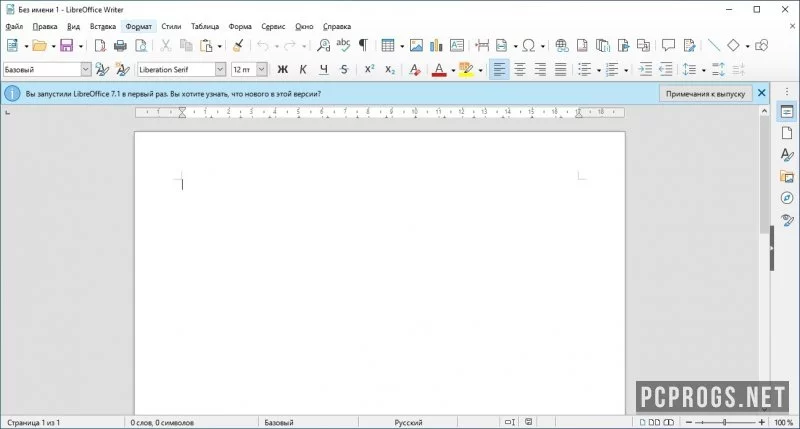Undo the last action

tap(263, 45)
